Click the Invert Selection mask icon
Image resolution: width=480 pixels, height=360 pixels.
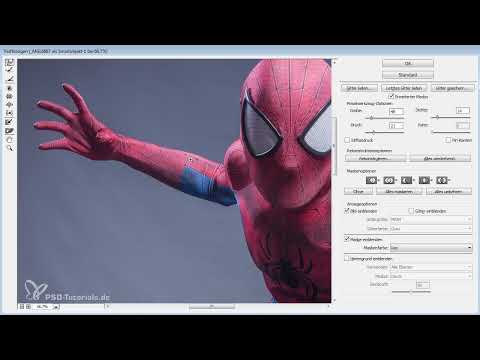tap(441, 180)
